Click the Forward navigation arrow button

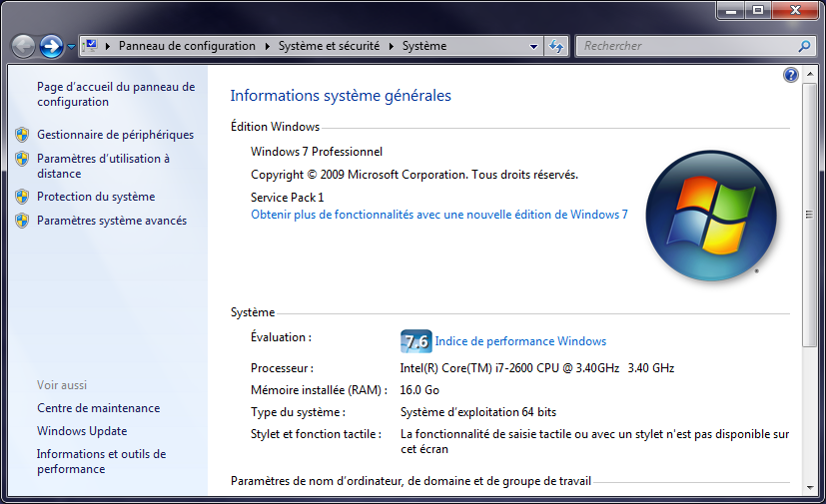[52, 46]
